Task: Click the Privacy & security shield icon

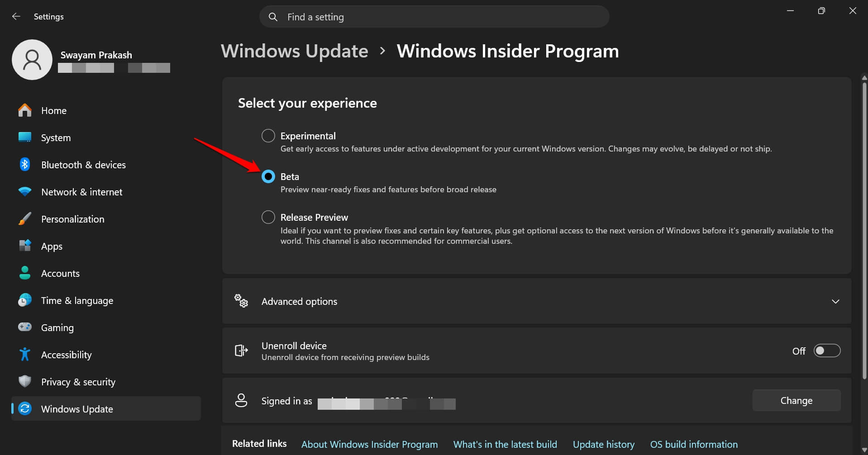Action: (25, 381)
